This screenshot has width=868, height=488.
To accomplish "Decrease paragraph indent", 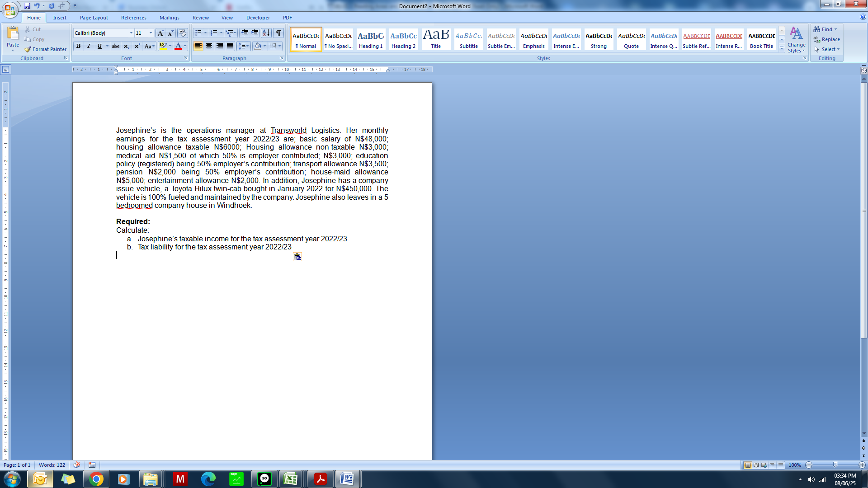I will (x=245, y=33).
